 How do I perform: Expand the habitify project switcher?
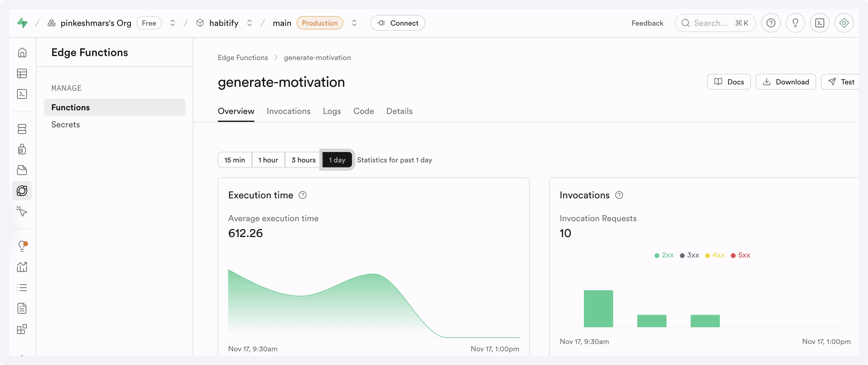point(249,23)
